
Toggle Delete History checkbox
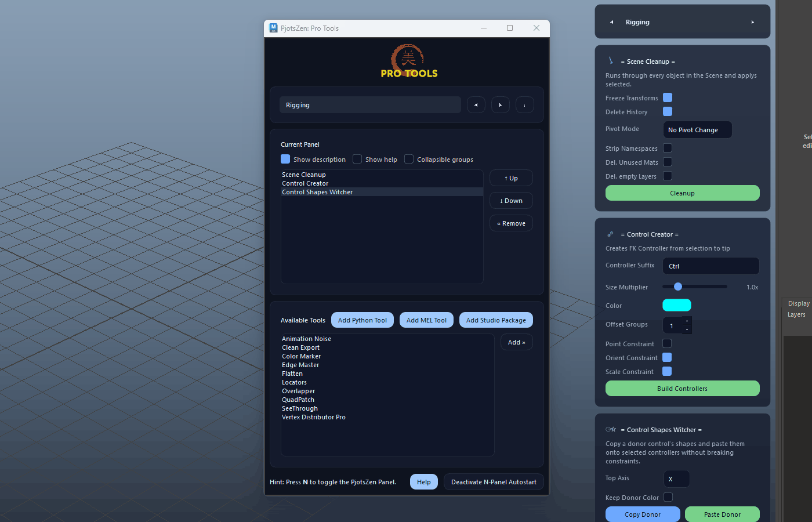668,111
